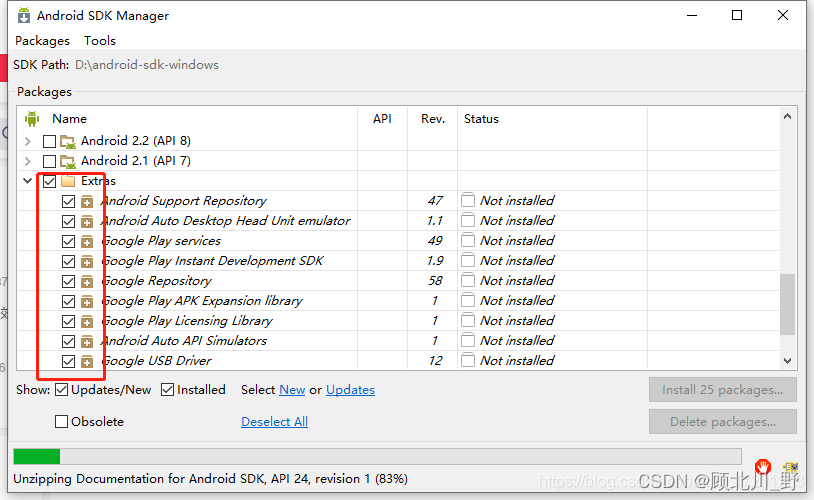This screenshot has width=814, height=500.
Task: Click revision value 47
Action: coord(435,200)
